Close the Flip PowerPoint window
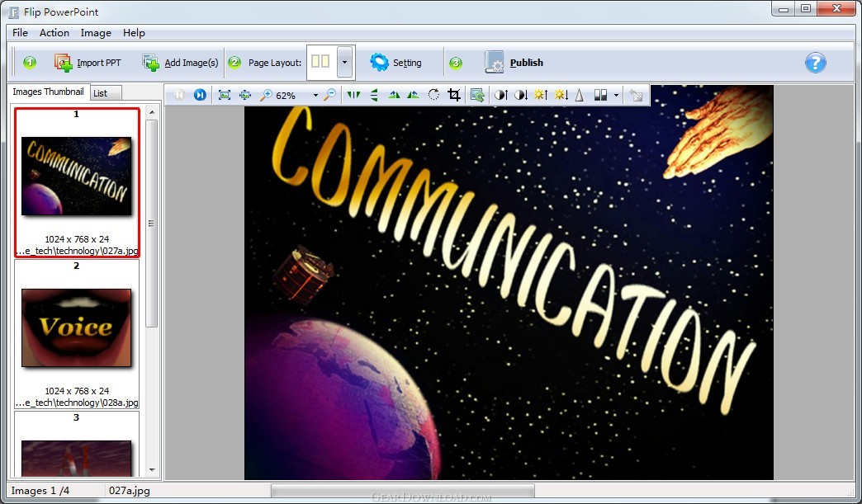Screen dimensions: 862x504 point(836,9)
